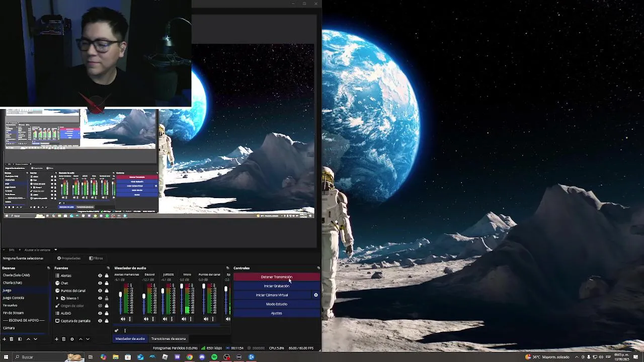Open the preview scaling dropdown arrow
This screenshot has height=362, width=644.
pyautogui.click(x=55, y=250)
